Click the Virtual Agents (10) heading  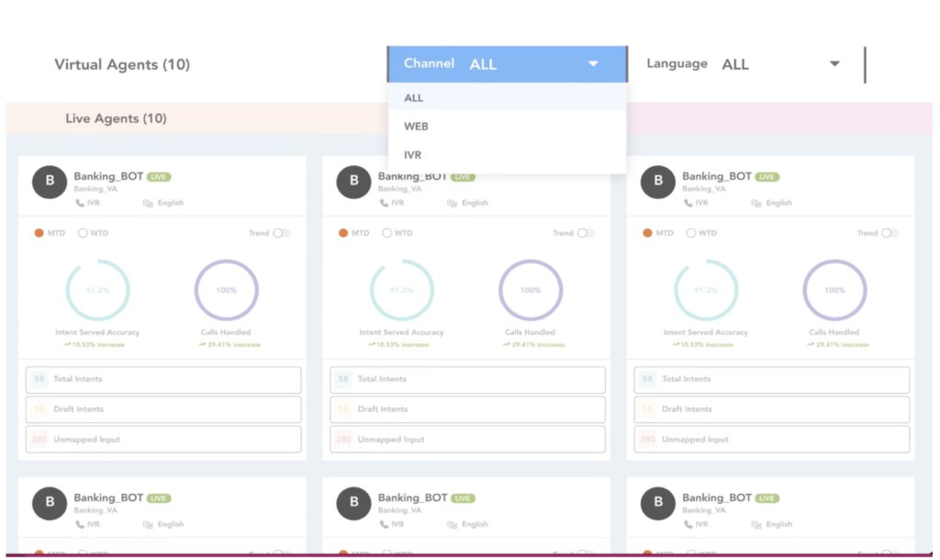coord(122,65)
